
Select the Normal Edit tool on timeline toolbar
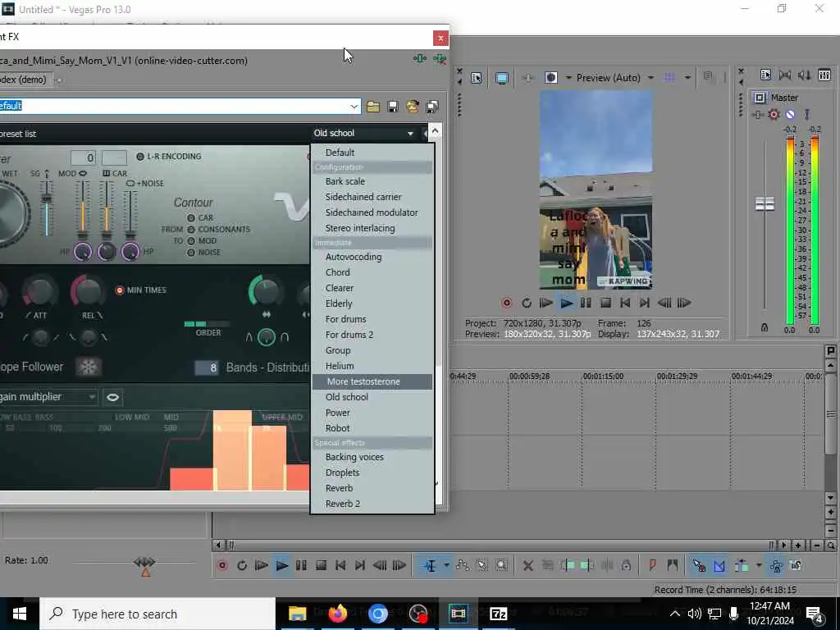click(430, 565)
